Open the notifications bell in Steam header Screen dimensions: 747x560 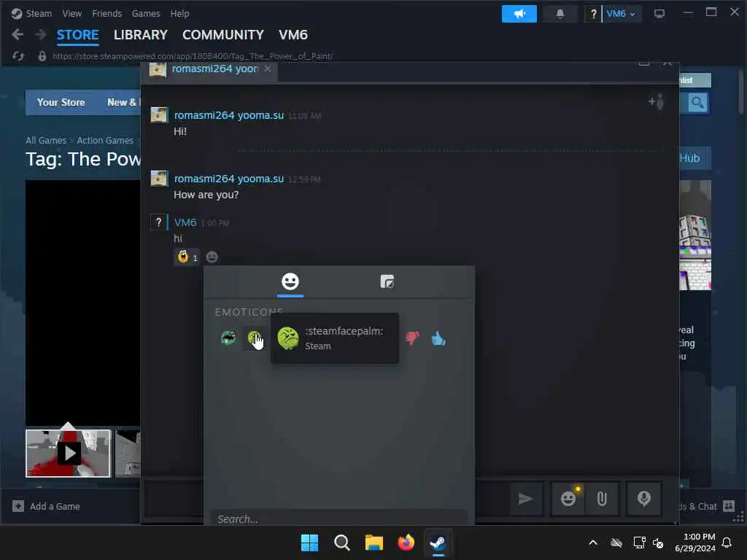pyautogui.click(x=560, y=14)
